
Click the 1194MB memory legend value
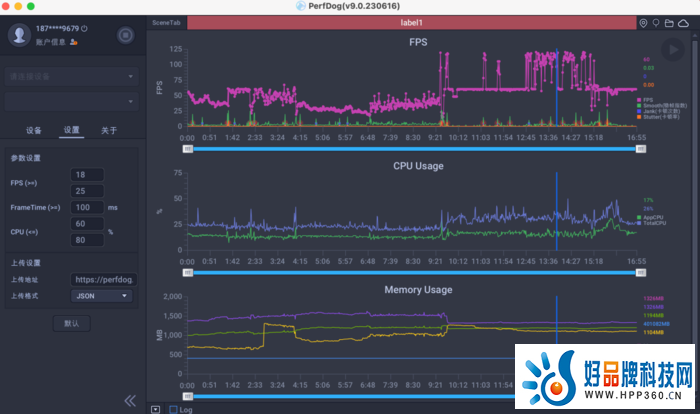pyautogui.click(x=653, y=315)
